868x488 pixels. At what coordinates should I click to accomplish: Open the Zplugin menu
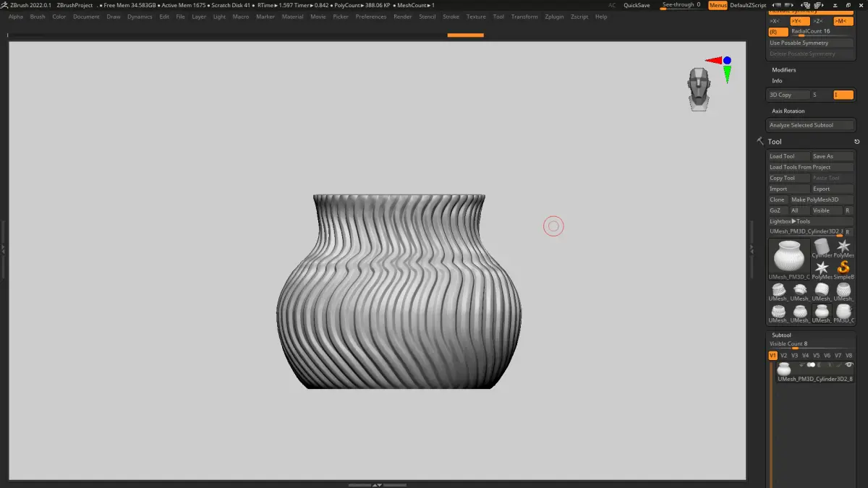pyautogui.click(x=554, y=17)
